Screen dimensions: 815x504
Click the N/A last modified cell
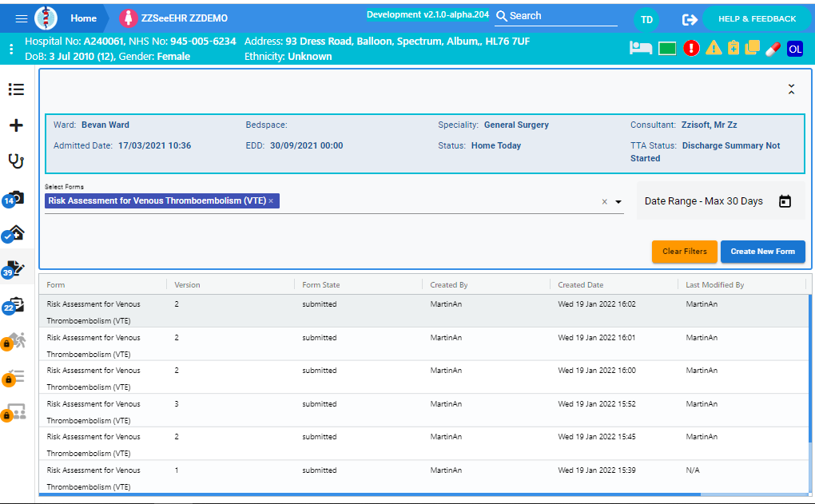pos(692,470)
